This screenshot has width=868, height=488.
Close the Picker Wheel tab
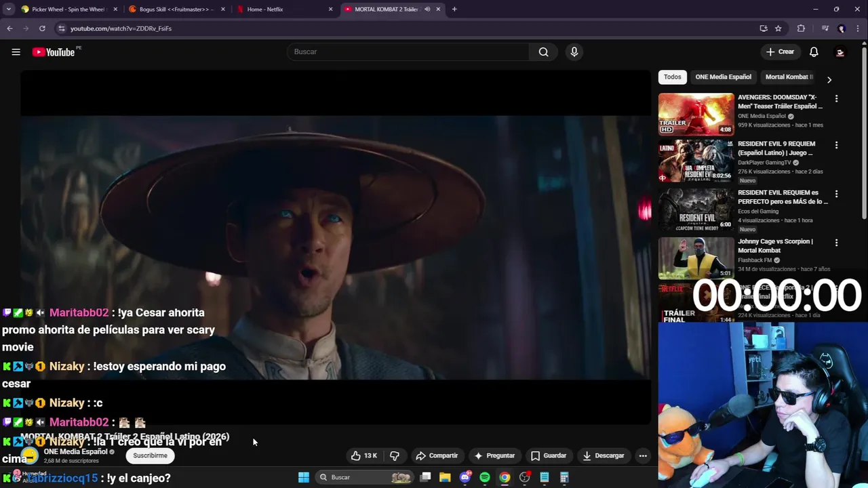point(115,9)
